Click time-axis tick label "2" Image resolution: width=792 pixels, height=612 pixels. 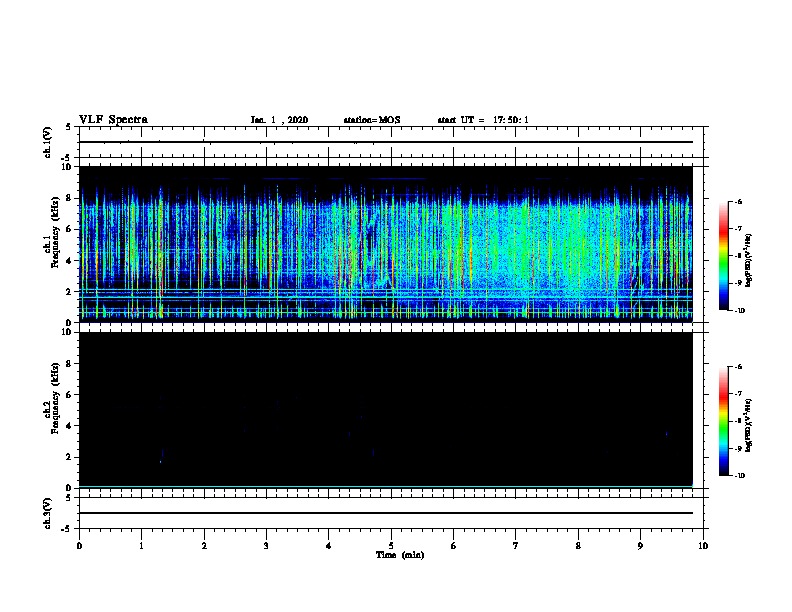pyautogui.click(x=204, y=546)
